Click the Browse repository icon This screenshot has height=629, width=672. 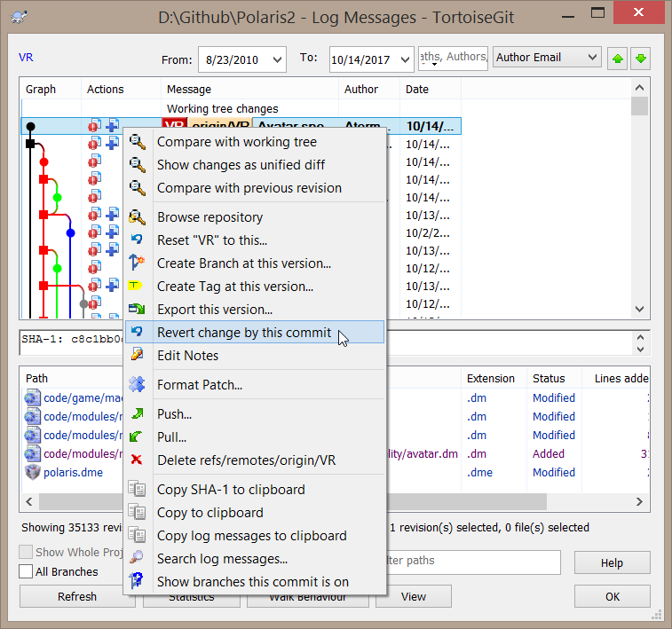(x=138, y=217)
